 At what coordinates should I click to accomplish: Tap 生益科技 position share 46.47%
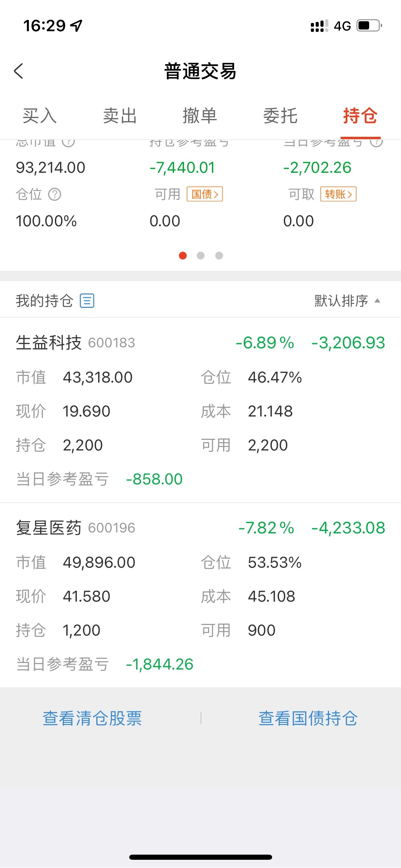275,377
